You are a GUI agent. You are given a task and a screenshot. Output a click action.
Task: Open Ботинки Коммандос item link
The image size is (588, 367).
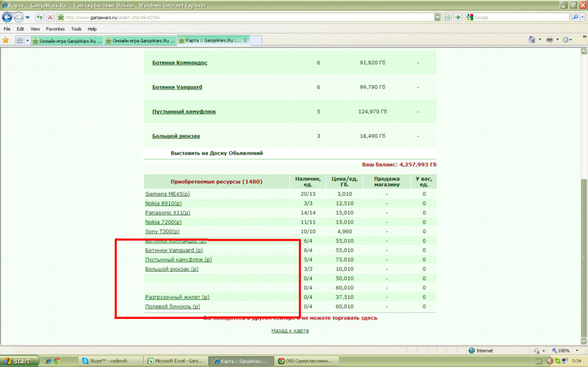180,63
